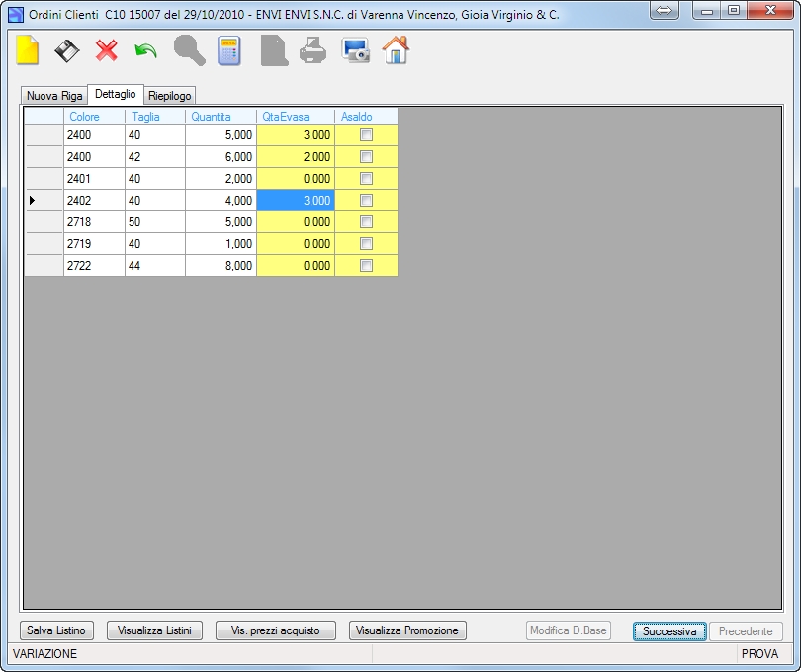801x672 pixels.
Task: Click the green undo arrow icon
Action: [145, 51]
